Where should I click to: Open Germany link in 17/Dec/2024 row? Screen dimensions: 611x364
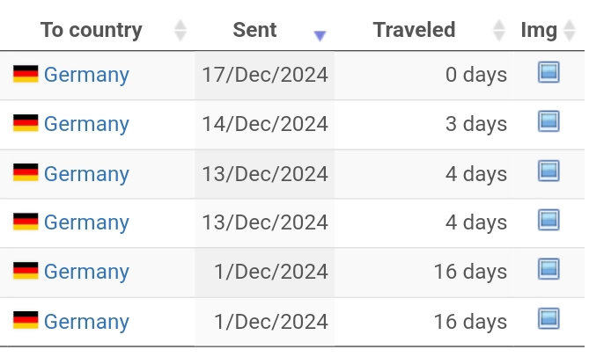tap(86, 75)
